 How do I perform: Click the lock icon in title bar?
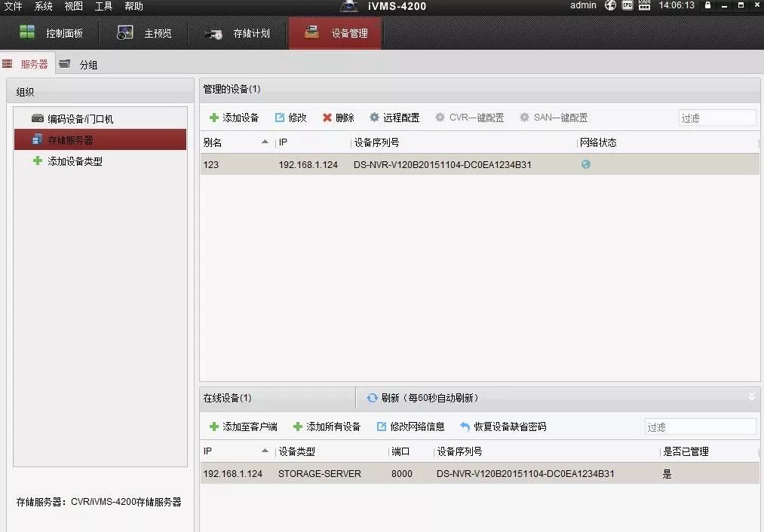coord(707,5)
